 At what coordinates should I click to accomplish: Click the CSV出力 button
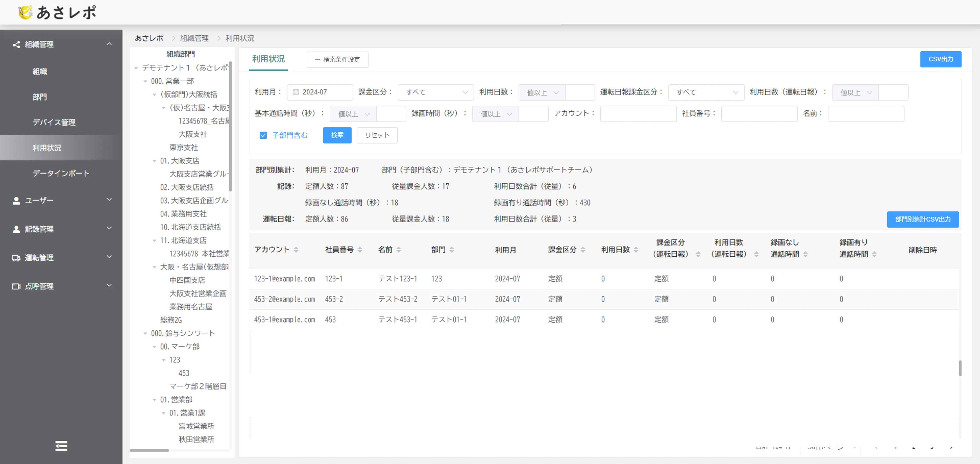click(940, 59)
